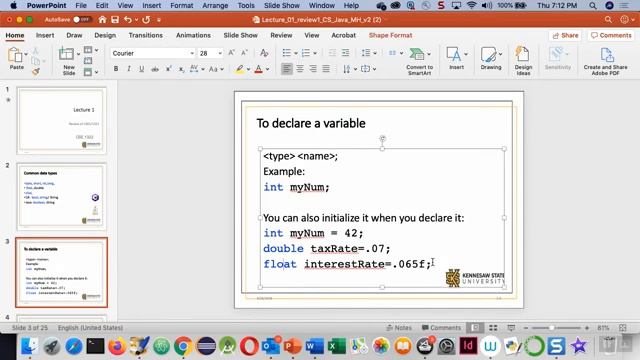Viewport: 640px width, 360px height.
Task: Align text to the left
Action: tap(287, 69)
